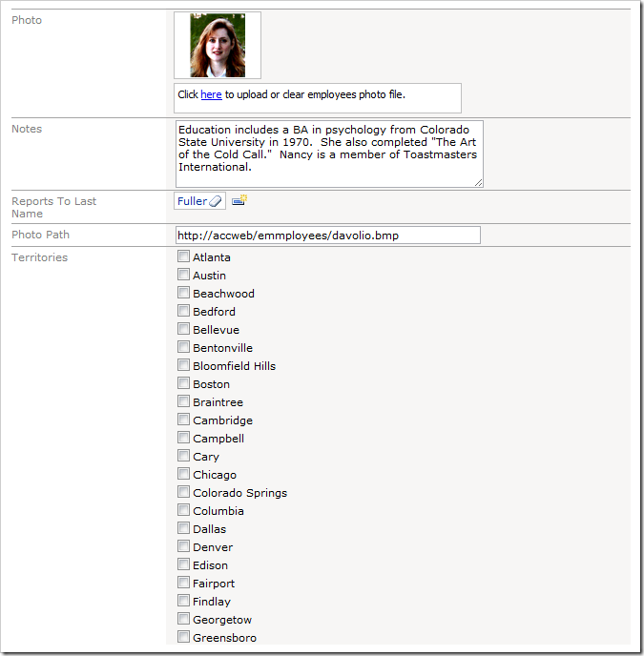The height and width of the screenshot is (656, 644).
Task: Click the Photo Path input field
Action: [x=328, y=236]
